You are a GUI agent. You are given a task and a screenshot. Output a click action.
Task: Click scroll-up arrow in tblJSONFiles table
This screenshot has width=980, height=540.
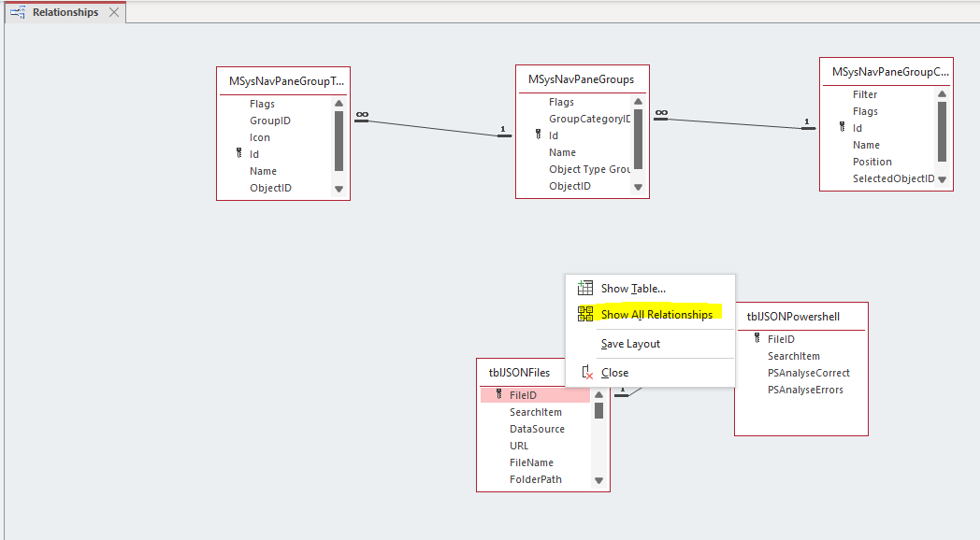tap(598, 394)
